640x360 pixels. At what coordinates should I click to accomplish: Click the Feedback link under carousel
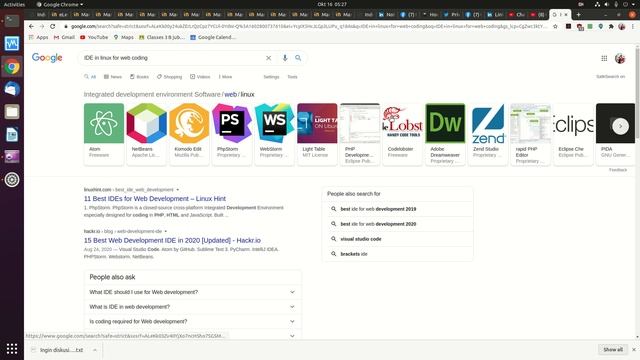pyautogui.click(x=618, y=170)
